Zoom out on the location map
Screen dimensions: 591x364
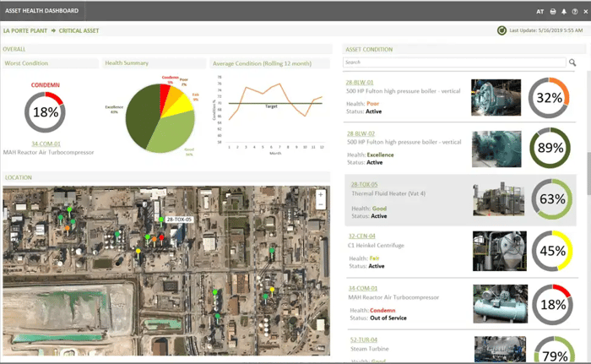[320, 205]
